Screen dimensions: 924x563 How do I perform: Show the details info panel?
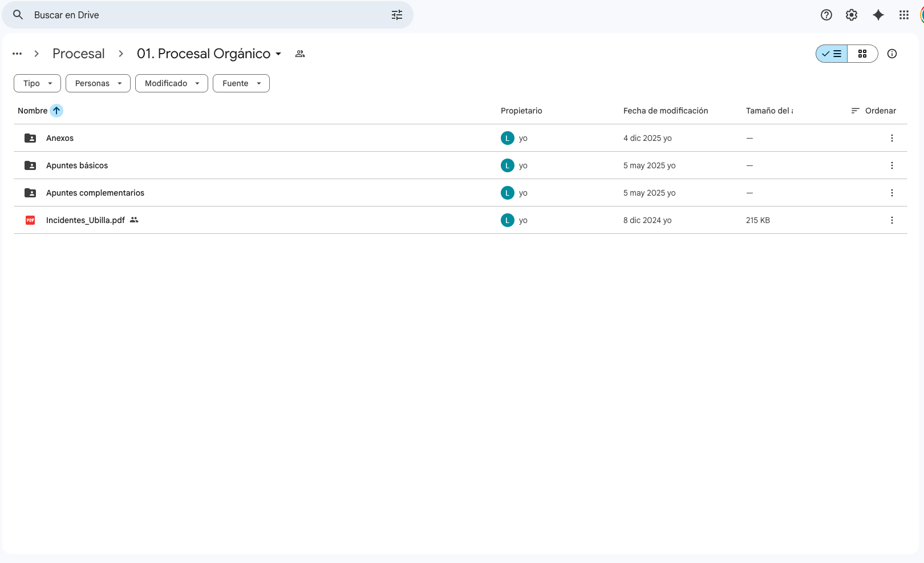pos(891,54)
